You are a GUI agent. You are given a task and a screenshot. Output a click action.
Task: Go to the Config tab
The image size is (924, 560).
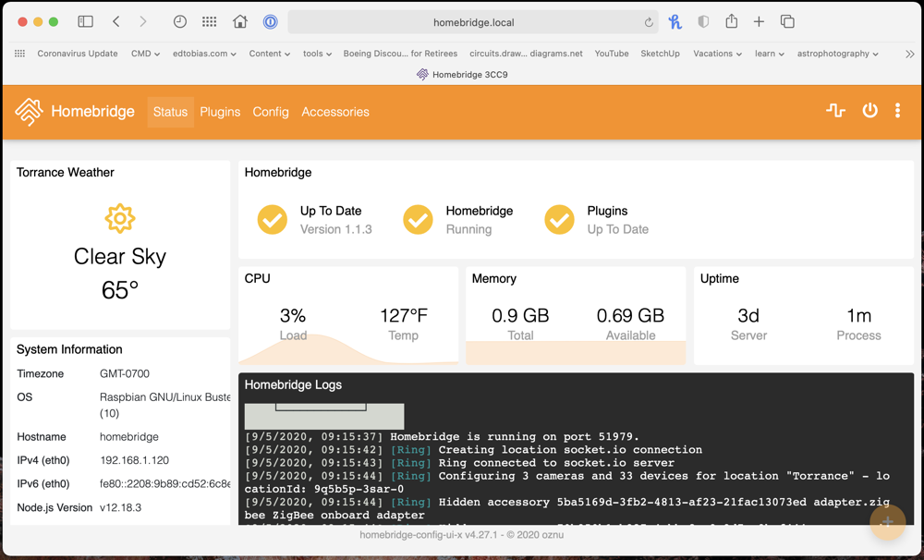271,112
